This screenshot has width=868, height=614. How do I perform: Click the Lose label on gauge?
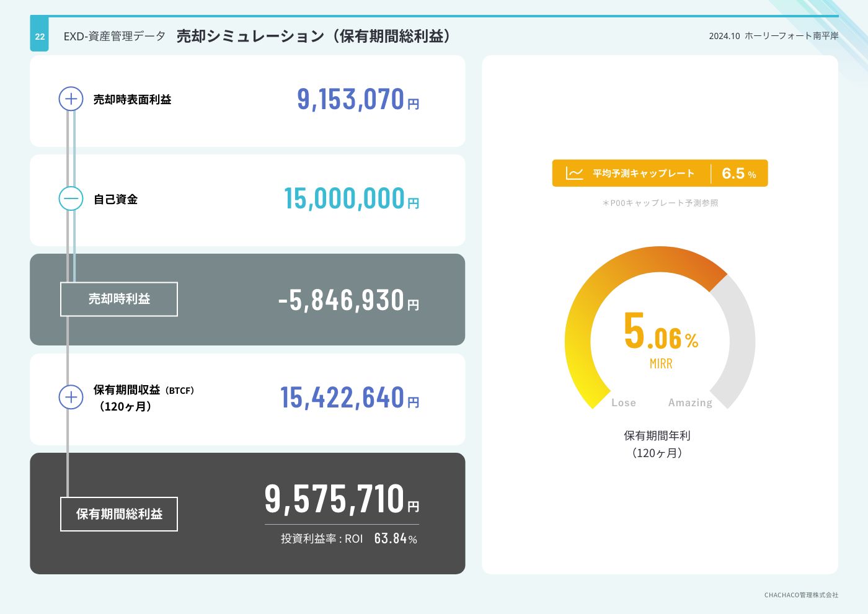click(623, 403)
